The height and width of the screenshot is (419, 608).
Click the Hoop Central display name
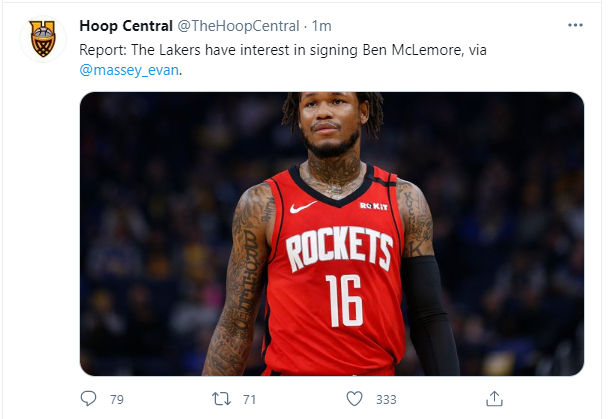[x=126, y=26]
